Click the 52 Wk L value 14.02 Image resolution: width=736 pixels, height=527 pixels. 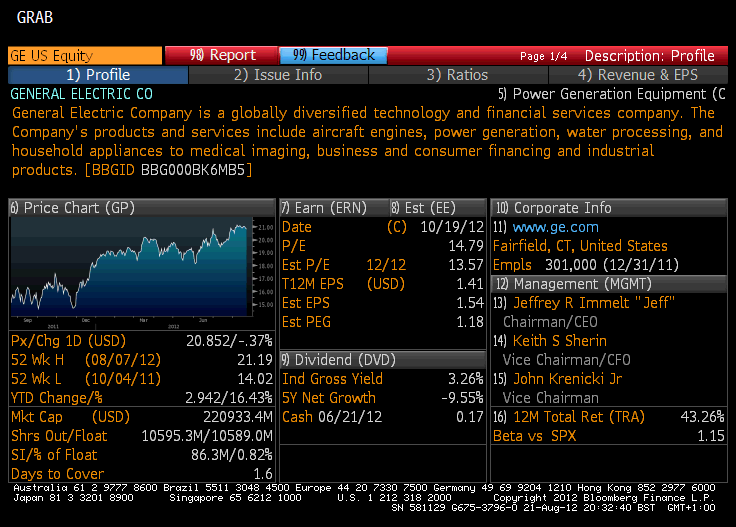pyautogui.click(x=255, y=379)
